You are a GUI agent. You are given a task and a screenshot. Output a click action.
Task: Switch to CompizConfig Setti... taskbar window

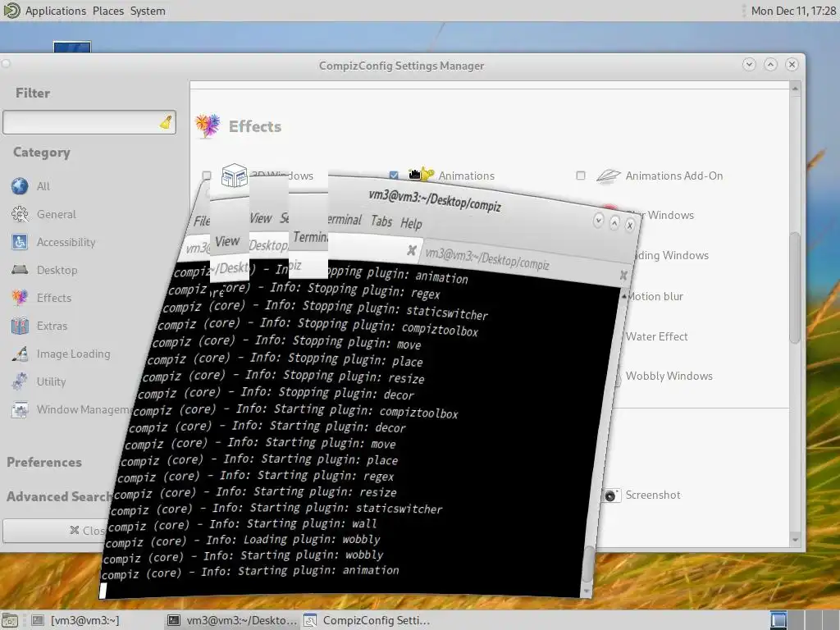point(367,620)
